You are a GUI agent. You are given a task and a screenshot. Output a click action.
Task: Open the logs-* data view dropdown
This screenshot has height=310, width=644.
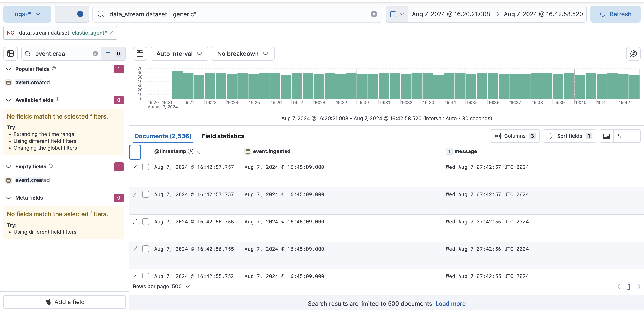click(x=27, y=14)
